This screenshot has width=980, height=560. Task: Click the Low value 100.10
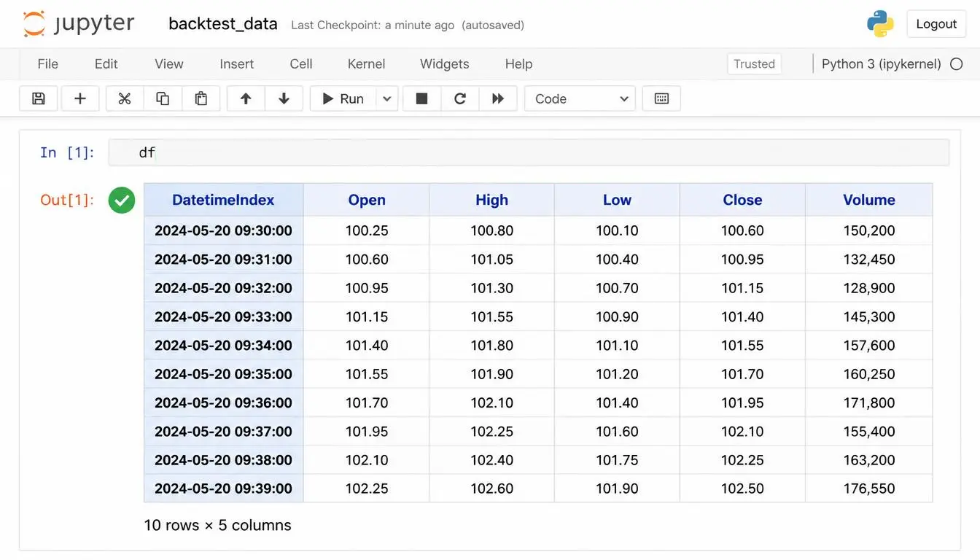point(617,230)
